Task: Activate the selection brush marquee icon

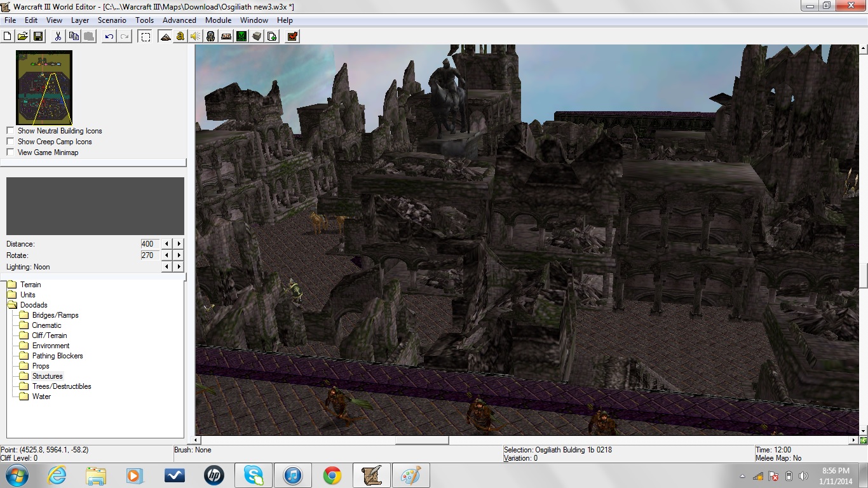Action: [x=146, y=36]
